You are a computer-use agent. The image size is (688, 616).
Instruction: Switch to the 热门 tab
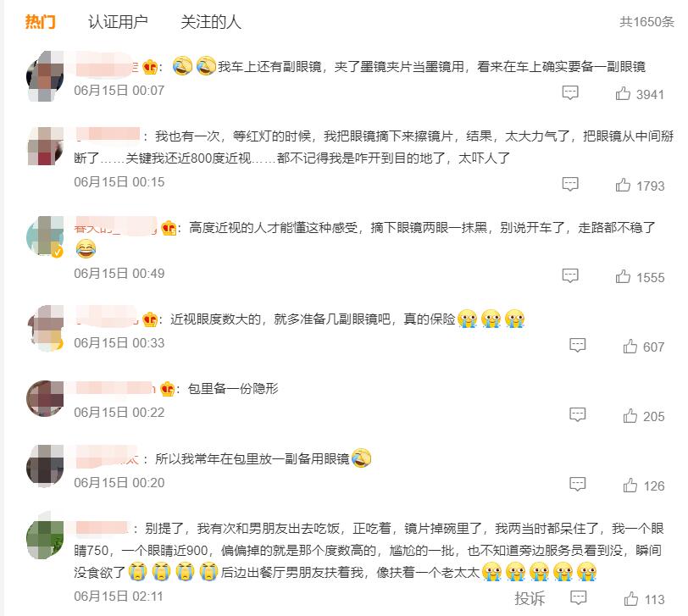pyautogui.click(x=40, y=21)
